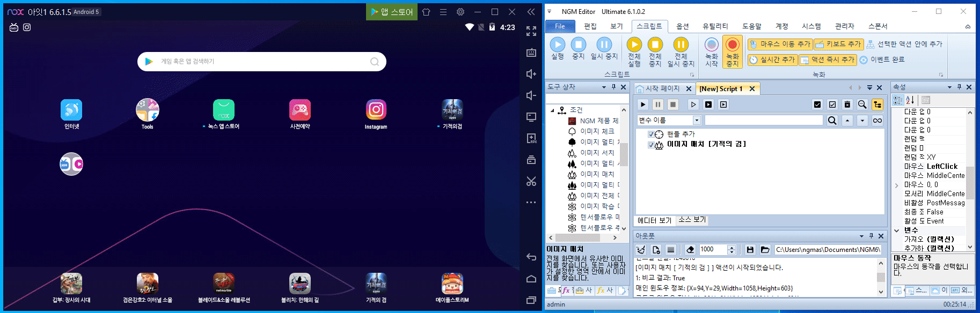
Task: Click the clear output eraser icon
Action: coord(690,249)
